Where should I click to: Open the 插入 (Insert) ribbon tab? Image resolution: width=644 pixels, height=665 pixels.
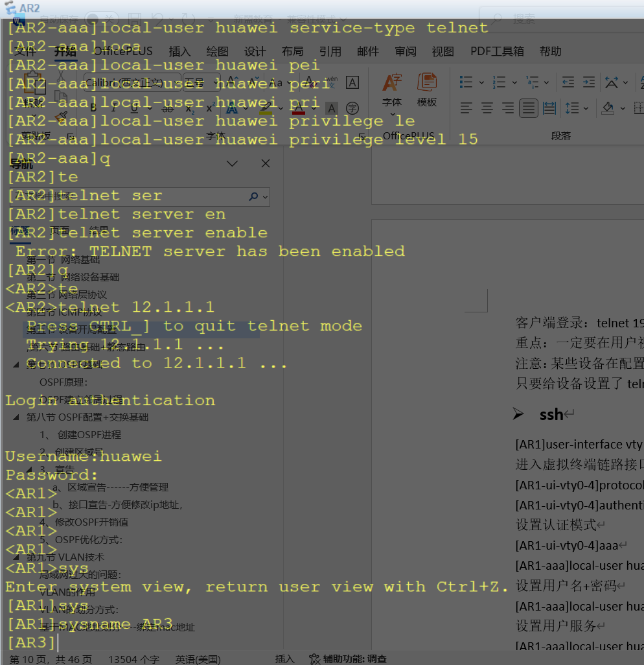tap(179, 52)
